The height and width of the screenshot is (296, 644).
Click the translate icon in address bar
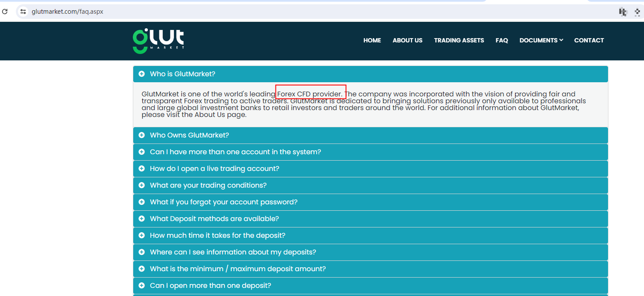623,12
